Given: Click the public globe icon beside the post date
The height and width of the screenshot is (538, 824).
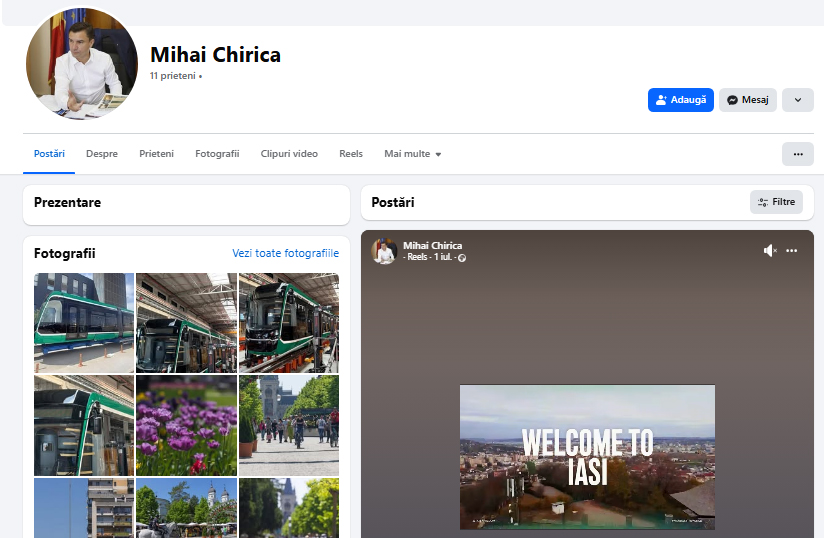Looking at the screenshot, I should pos(462,257).
